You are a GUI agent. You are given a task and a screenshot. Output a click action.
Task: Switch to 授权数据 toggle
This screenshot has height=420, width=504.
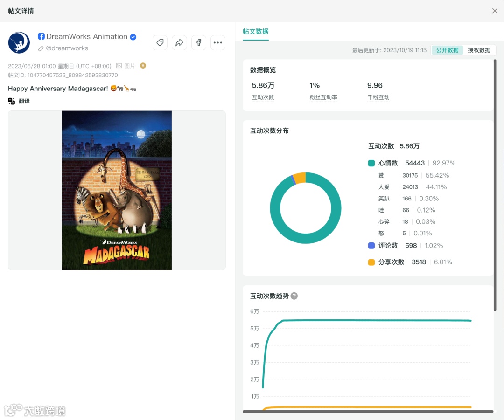click(479, 50)
